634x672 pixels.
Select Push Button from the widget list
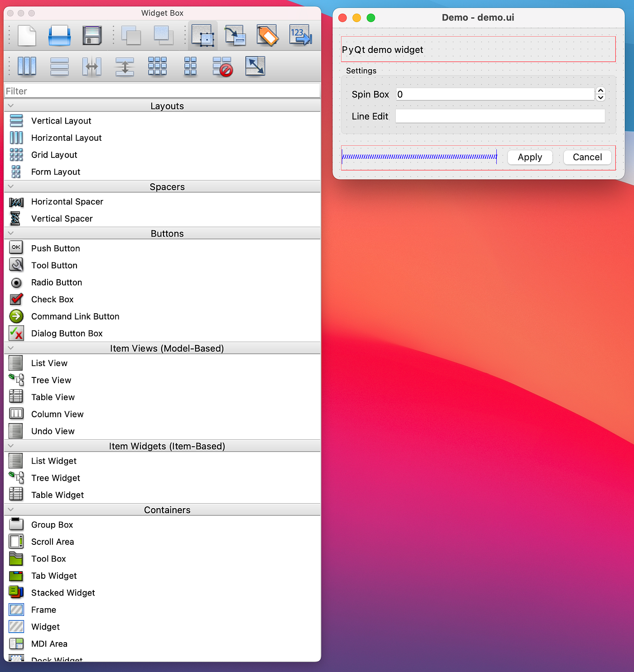[55, 248]
